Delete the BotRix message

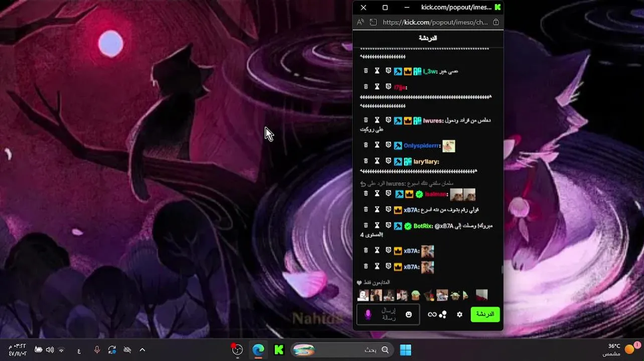click(x=366, y=226)
